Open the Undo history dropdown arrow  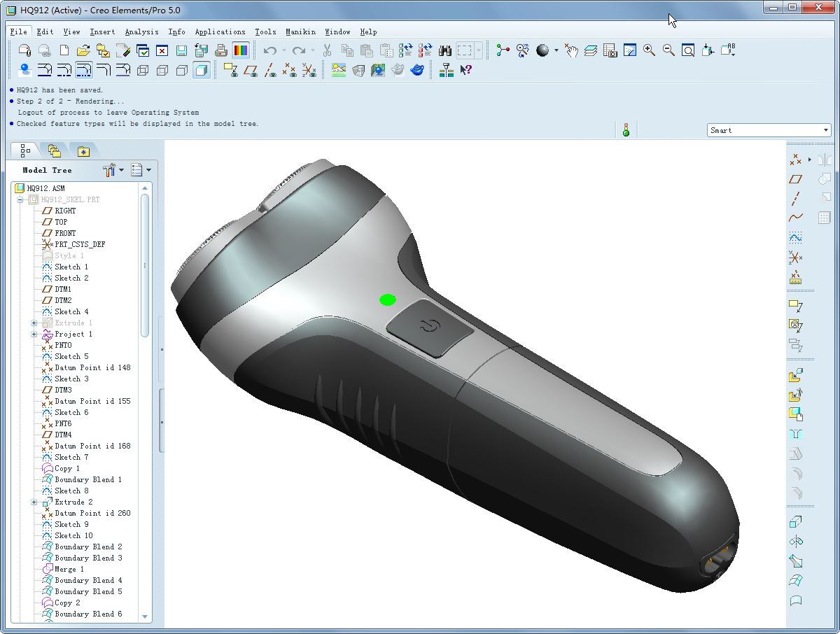(x=283, y=50)
